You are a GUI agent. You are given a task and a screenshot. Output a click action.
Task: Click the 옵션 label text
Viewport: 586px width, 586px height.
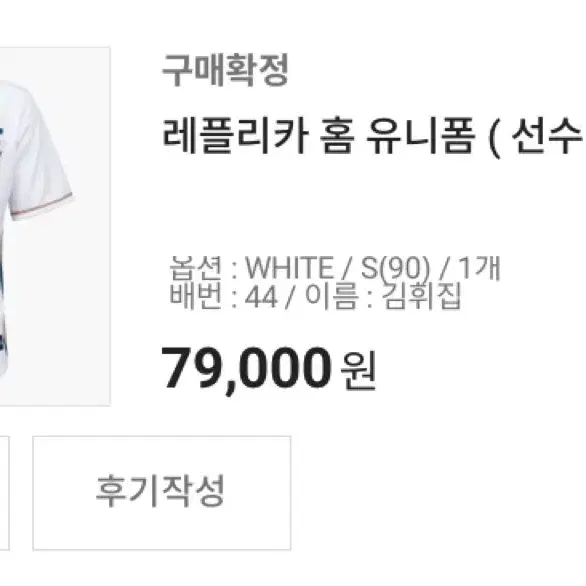point(195,268)
